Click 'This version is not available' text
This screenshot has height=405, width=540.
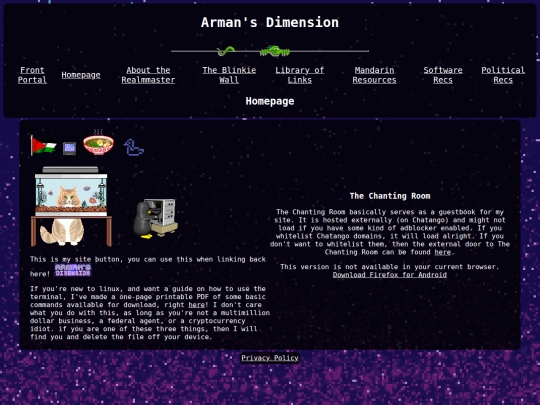tap(390, 267)
